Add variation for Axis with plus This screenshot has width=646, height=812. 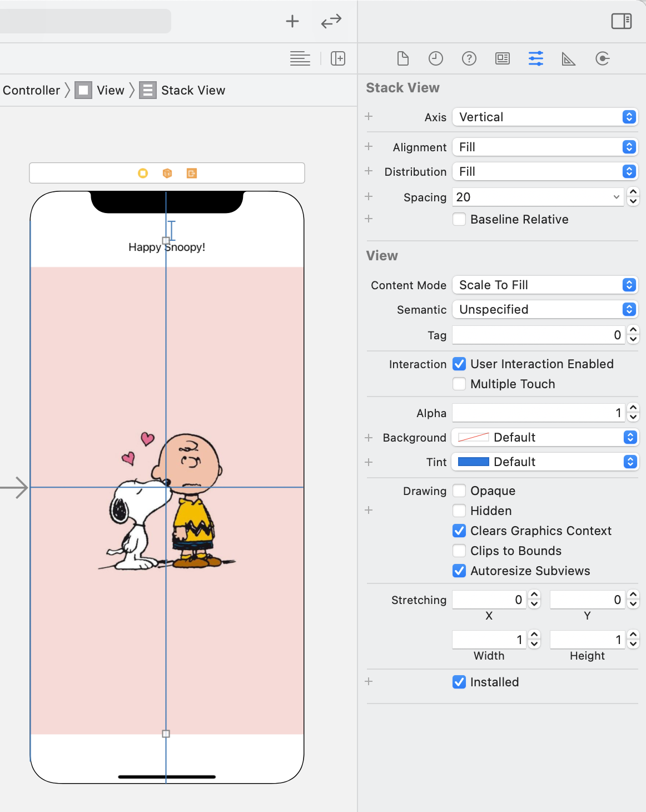click(369, 116)
